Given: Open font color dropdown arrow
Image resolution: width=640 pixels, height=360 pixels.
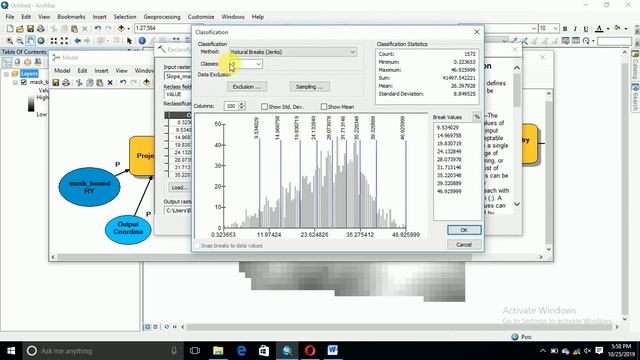Looking at the screenshot, I should pos(608,29).
